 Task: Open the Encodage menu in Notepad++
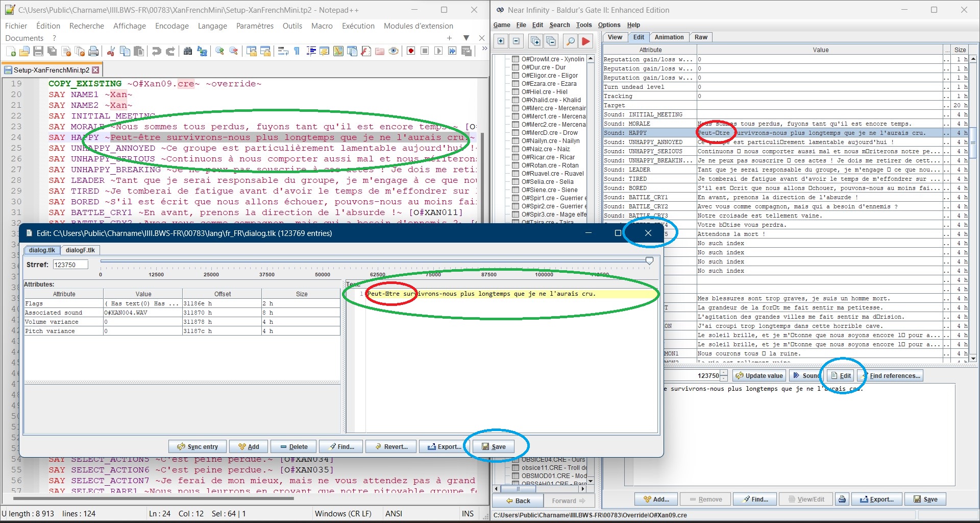(x=172, y=26)
